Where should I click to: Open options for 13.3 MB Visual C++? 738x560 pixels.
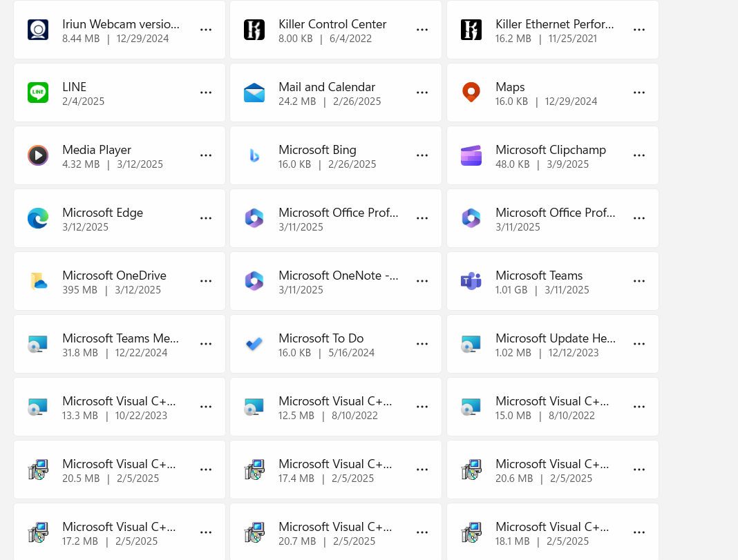[x=206, y=407]
